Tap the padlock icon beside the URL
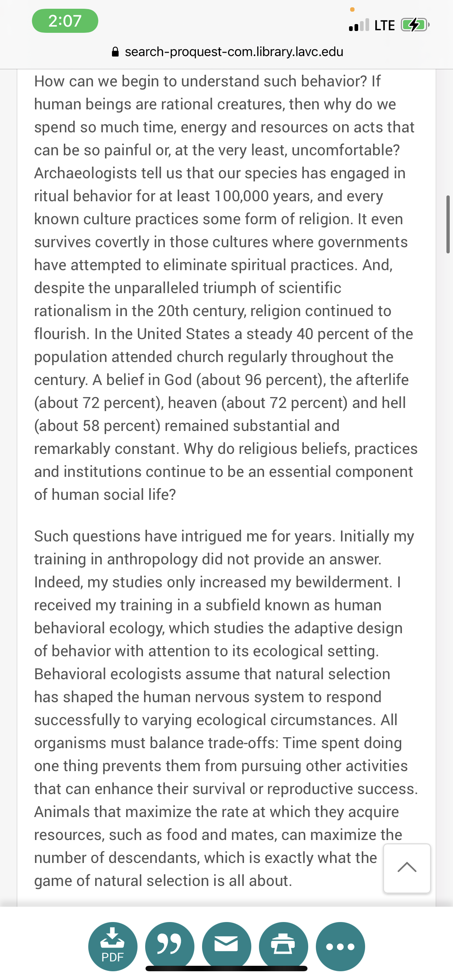The image size is (453, 980). [115, 52]
